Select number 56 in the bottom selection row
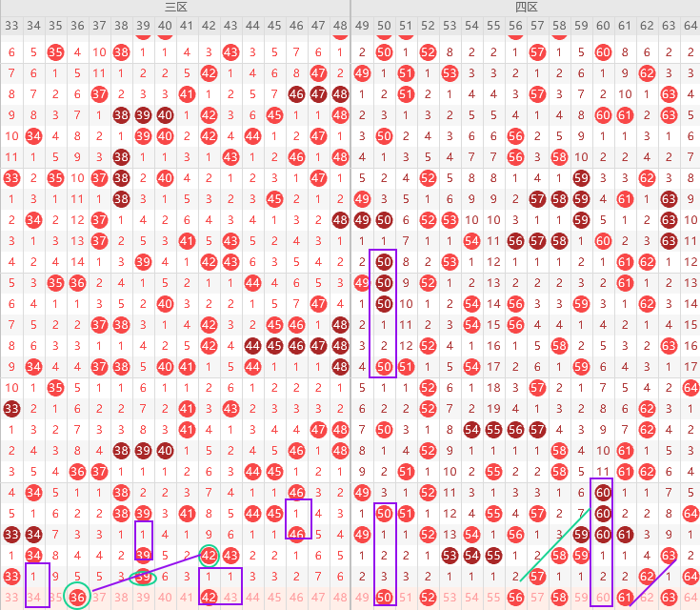 (x=515, y=597)
